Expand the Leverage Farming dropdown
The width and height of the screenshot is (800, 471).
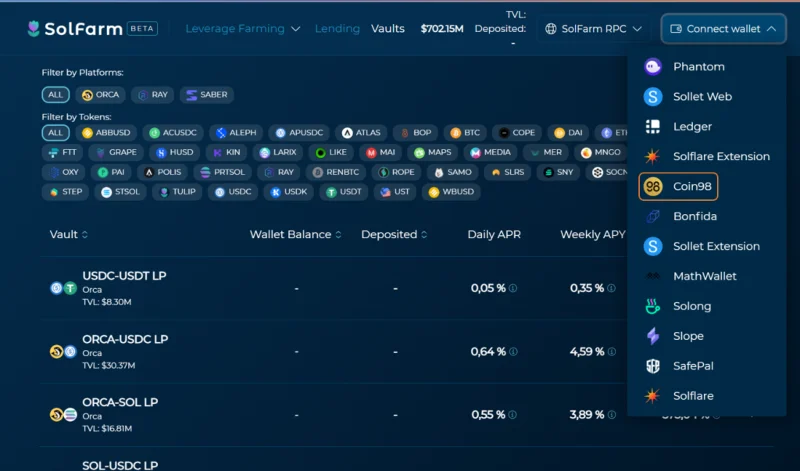point(242,29)
